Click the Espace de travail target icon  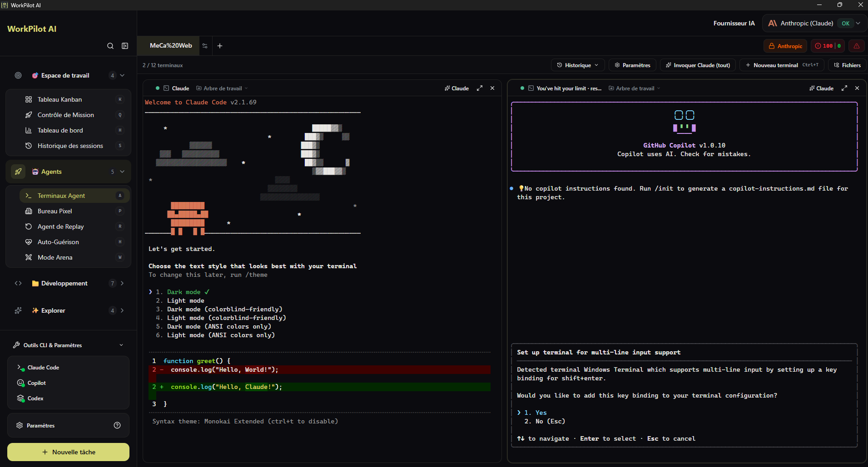coord(18,75)
